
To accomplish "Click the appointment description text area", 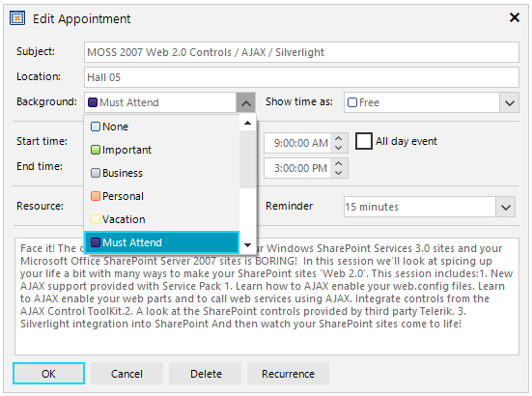I will point(266,297).
